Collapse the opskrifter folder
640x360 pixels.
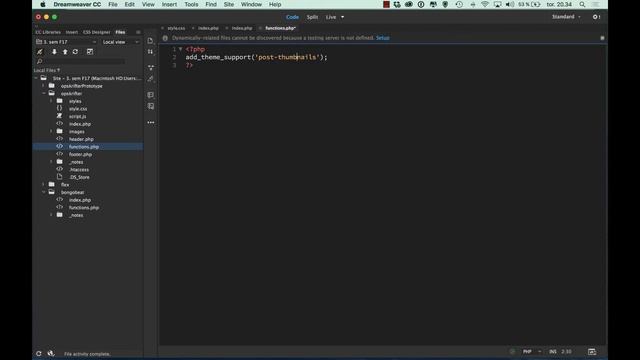pyautogui.click(x=44, y=93)
